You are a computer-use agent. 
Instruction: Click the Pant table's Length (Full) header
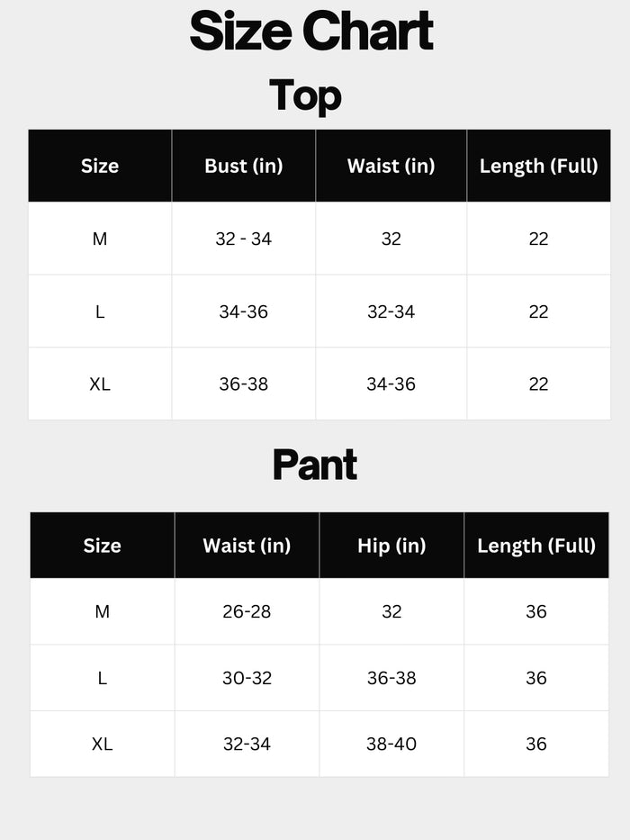coord(536,546)
